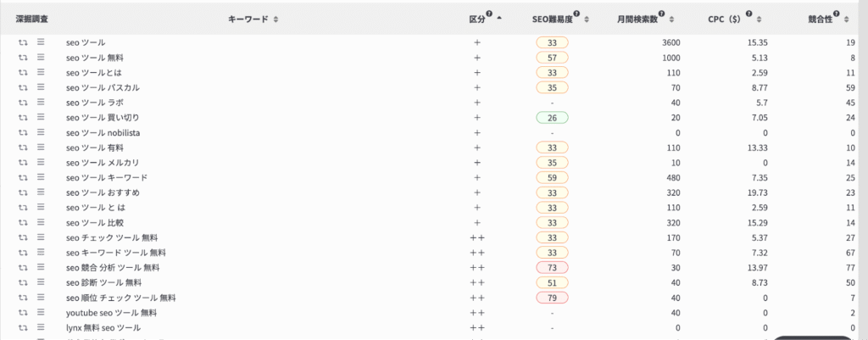Image resolution: width=868 pixels, height=340 pixels.
Task: Sort the table by キーワード column
Action: point(275,20)
